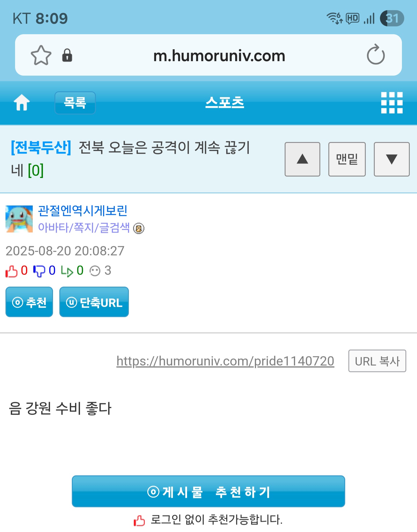The height and width of the screenshot is (532, 417).
Task: Tap the 게시물 추천하기 button
Action: tap(209, 491)
